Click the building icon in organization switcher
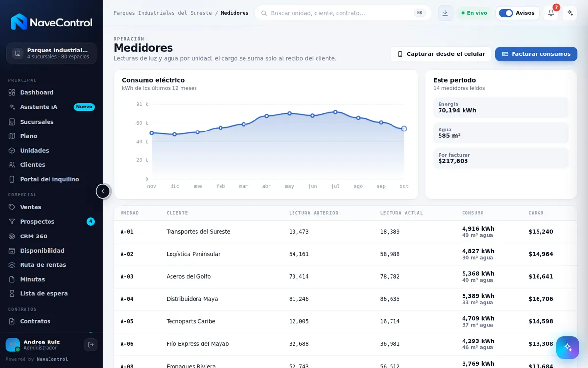588x368 pixels. [18, 53]
